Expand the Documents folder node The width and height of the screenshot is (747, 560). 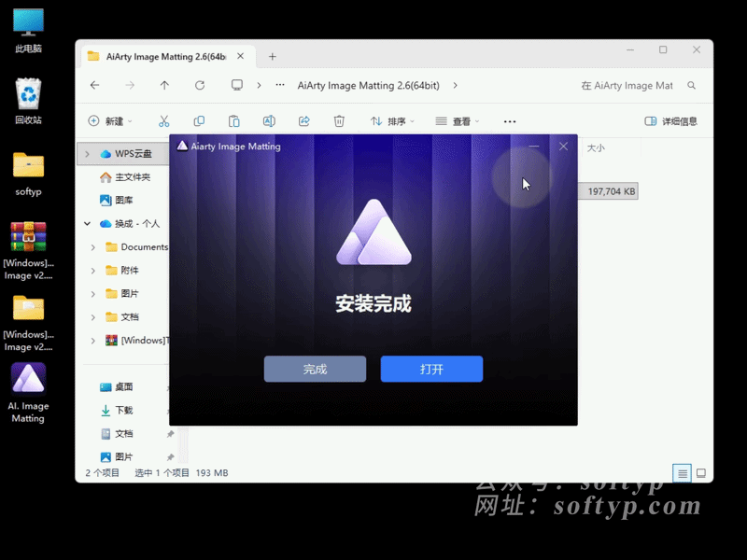coord(92,247)
